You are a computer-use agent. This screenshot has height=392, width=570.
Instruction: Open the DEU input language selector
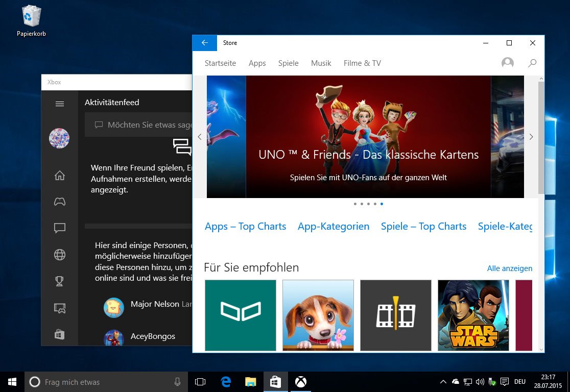pyautogui.click(x=520, y=382)
